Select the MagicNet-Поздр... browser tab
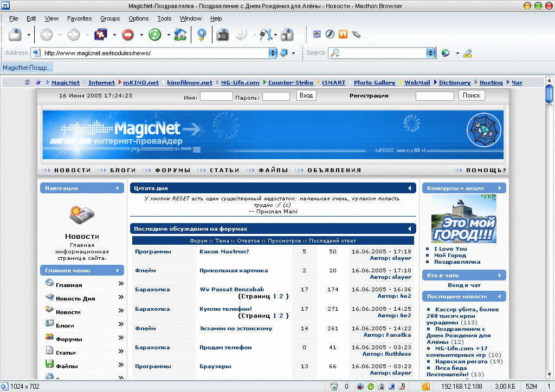The width and height of the screenshot is (555, 392). (x=27, y=68)
